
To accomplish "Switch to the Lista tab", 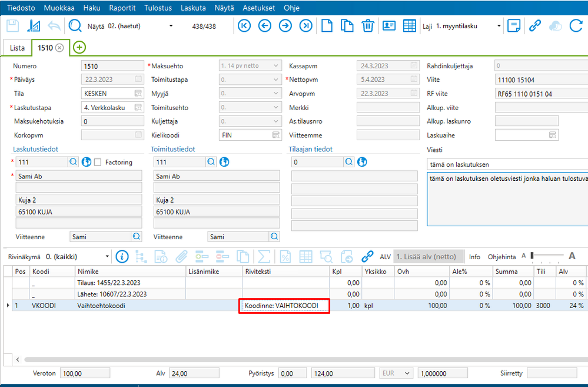I will coord(18,48).
